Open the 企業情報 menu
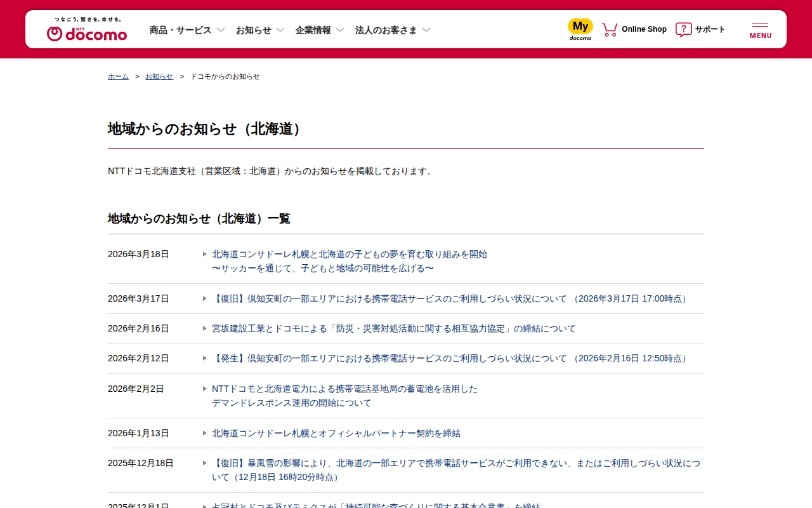The height and width of the screenshot is (508, 812). point(313,30)
